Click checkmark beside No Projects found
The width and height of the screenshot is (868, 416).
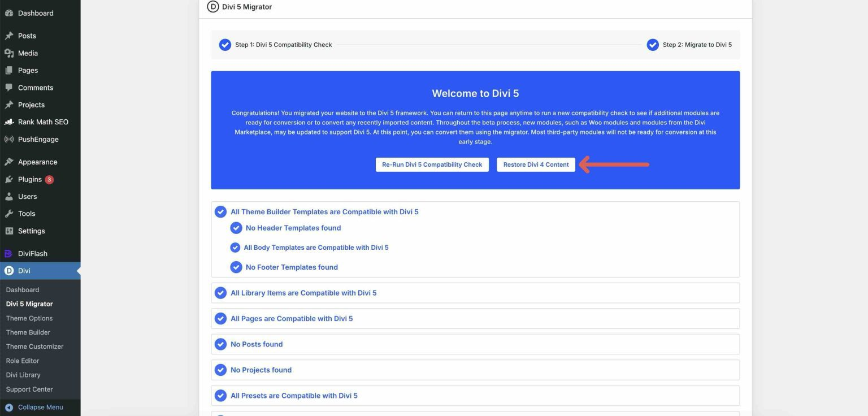coord(220,370)
